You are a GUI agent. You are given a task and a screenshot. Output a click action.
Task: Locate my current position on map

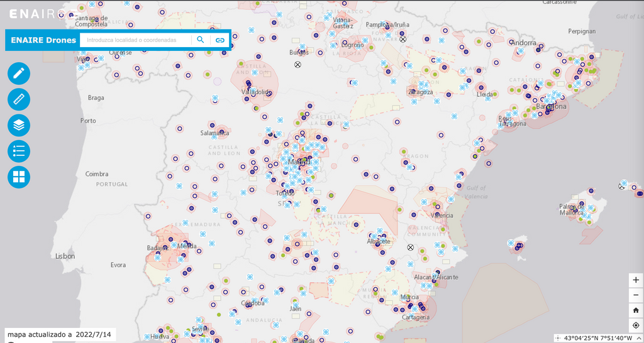636,325
